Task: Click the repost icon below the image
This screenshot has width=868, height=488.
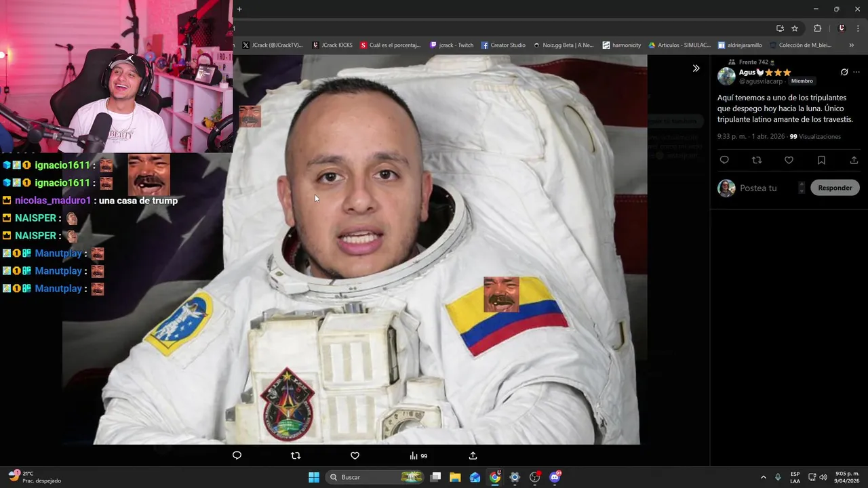Action: tap(296, 455)
